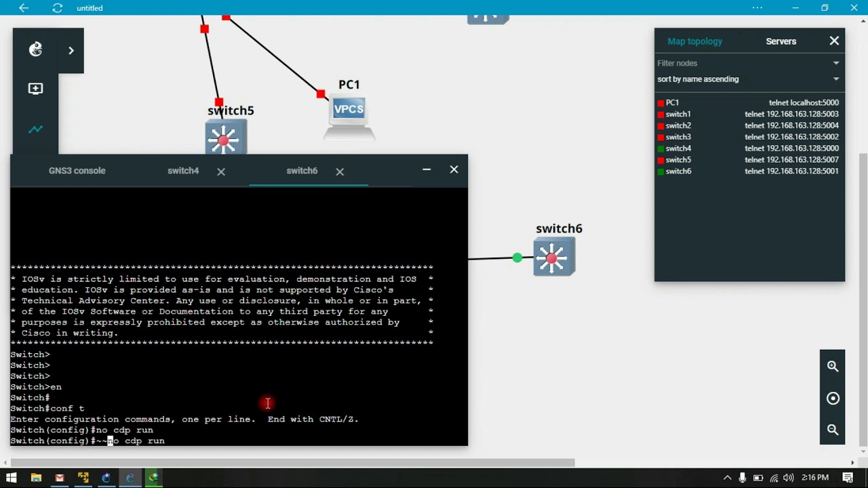Click the green link endpoint near switch6
This screenshot has height=488, width=868.
click(x=517, y=258)
